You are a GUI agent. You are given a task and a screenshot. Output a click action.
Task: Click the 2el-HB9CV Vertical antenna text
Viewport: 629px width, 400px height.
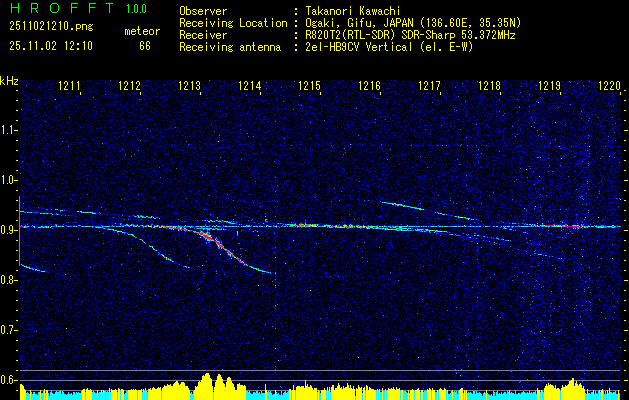coord(389,47)
